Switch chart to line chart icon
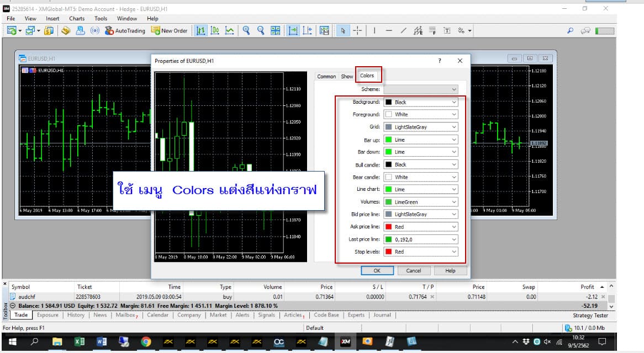Viewport: 644px width, 353px height. point(229,31)
